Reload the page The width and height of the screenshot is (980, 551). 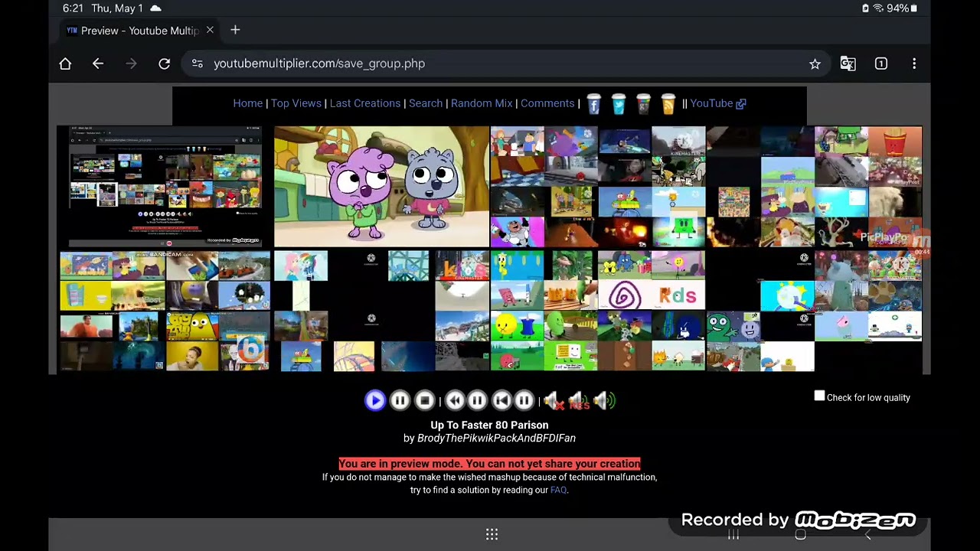coord(164,64)
